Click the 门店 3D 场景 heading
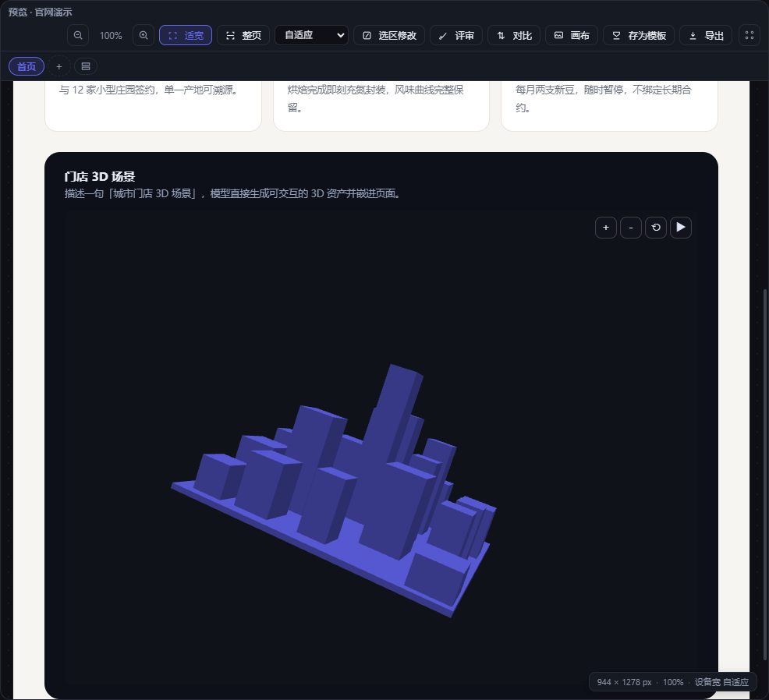This screenshot has height=700, width=769. (100, 176)
